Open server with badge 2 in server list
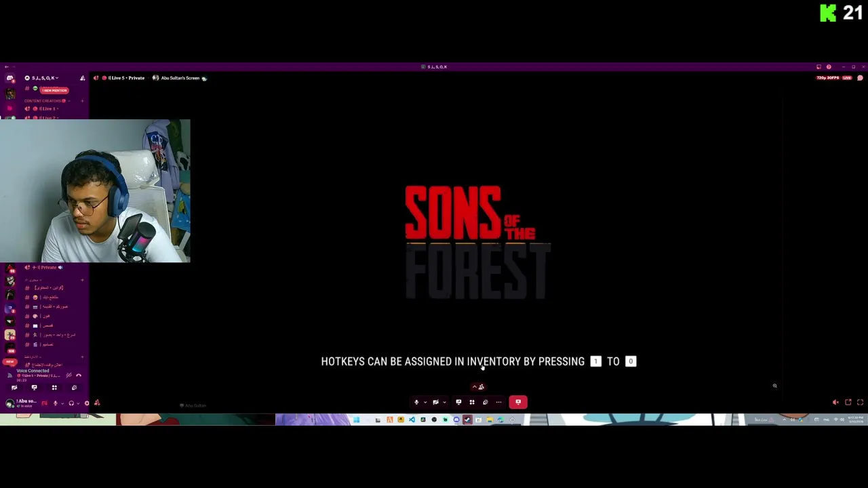This screenshot has height=488, width=868. (9, 308)
